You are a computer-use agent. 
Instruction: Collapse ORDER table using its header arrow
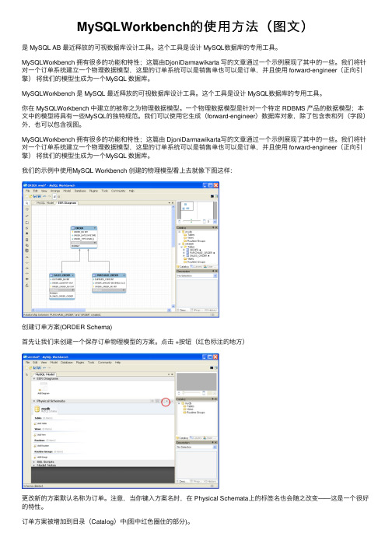coord(95,228)
